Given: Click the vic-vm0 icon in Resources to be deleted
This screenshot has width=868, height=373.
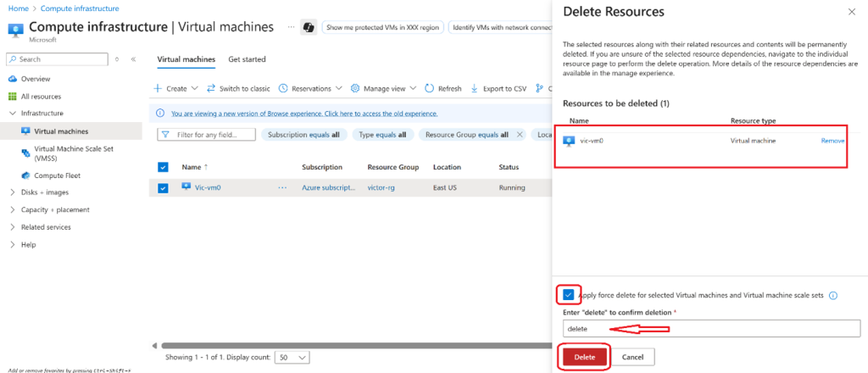Looking at the screenshot, I should coord(569,141).
